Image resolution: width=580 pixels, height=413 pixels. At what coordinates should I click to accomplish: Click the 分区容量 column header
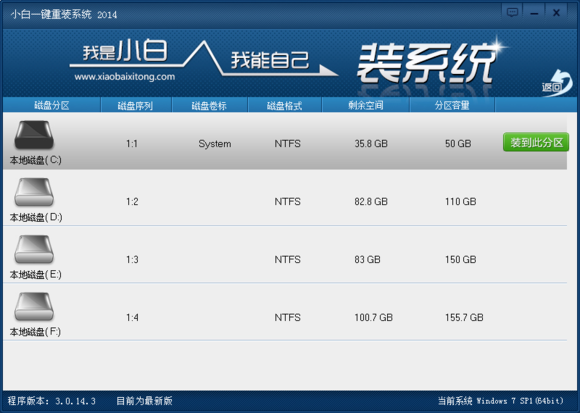tap(452, 105)
